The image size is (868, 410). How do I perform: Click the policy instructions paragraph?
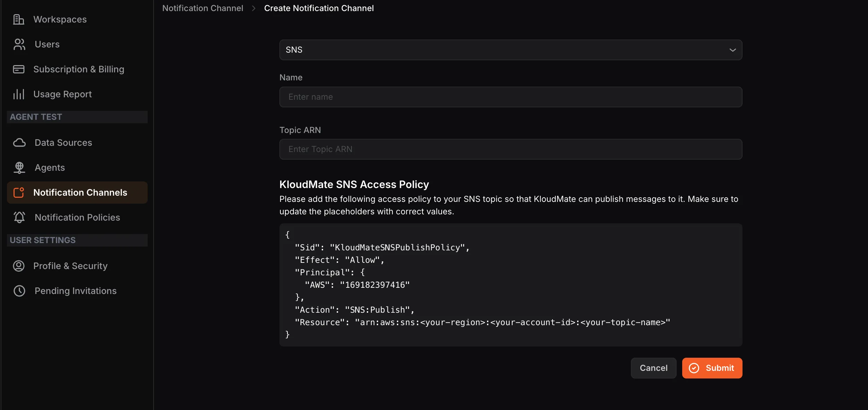pyautogui.click(x=509, y=205)
